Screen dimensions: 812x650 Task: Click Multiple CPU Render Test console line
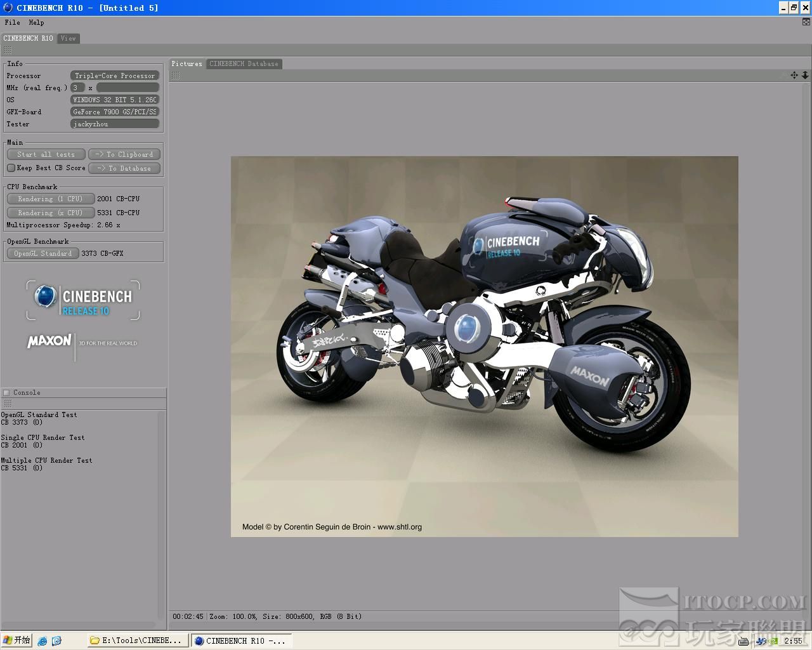(46, 460)
